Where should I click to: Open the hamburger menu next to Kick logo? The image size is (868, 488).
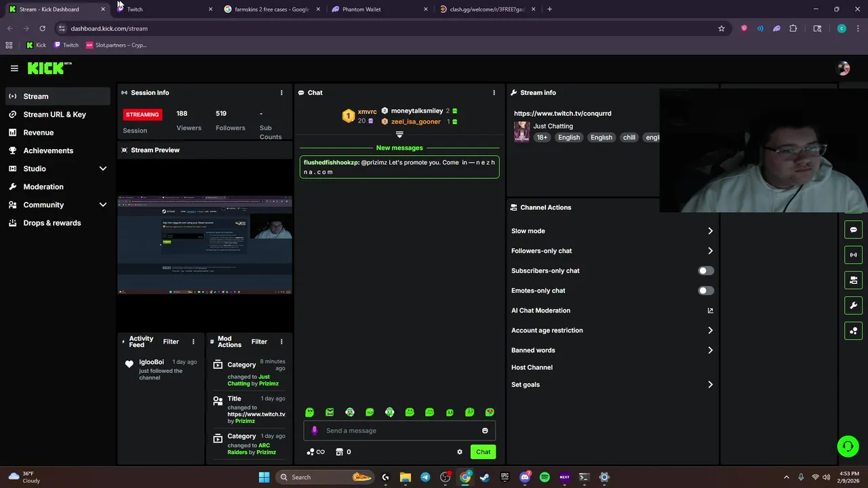(x=14, y=68)
